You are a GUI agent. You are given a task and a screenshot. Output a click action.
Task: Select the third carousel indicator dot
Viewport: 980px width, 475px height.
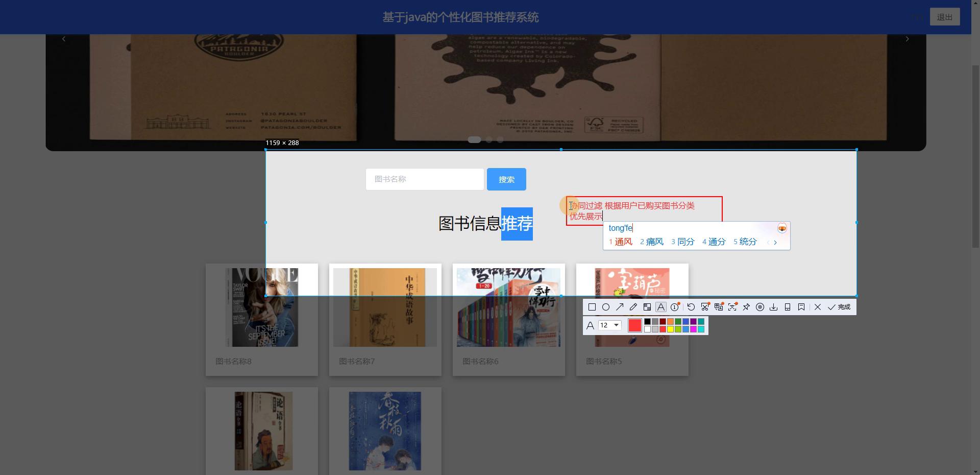500,139
